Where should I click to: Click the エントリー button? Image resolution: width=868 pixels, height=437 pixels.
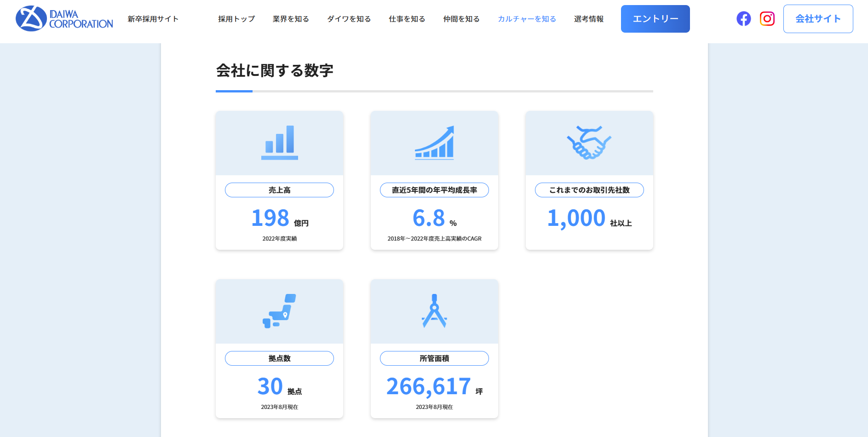655,19
